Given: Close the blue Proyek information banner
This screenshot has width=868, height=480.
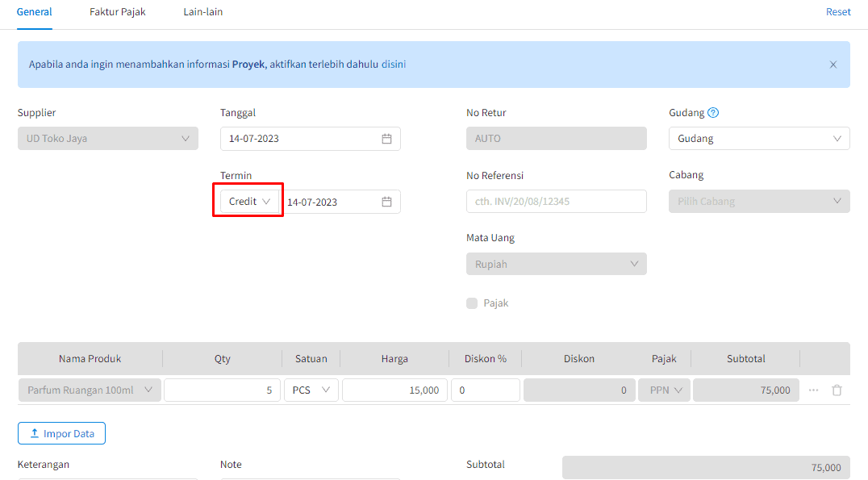Looking at the screenshot, I should 833,65.
